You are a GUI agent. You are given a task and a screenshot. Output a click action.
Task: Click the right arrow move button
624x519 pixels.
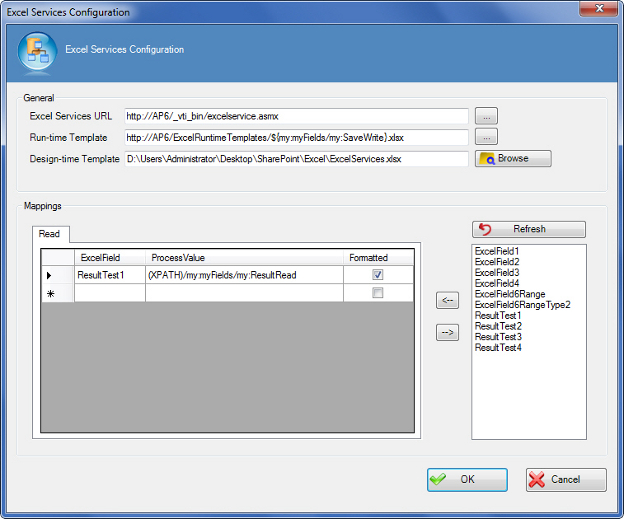pos(447,333)
